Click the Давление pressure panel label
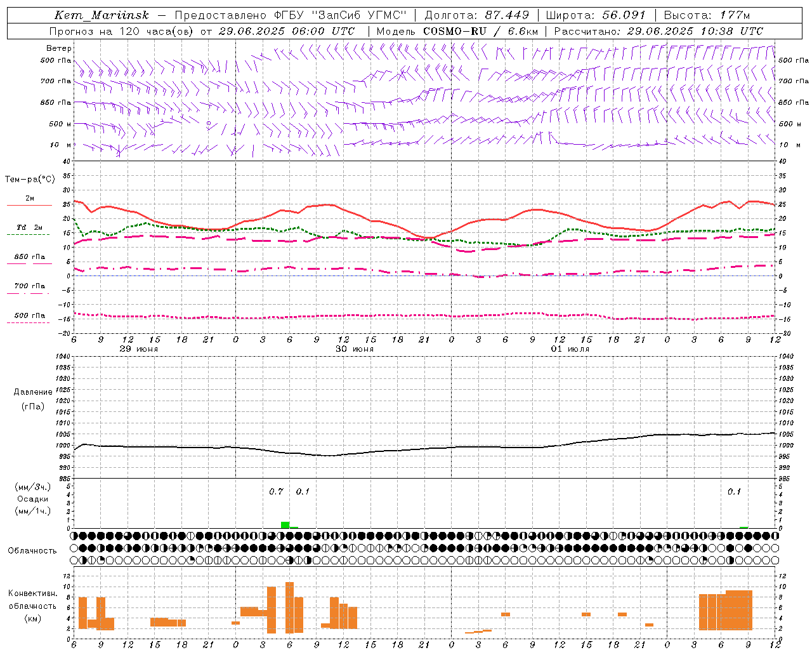This screenshot has height=650, width=812. coord(33,392)
